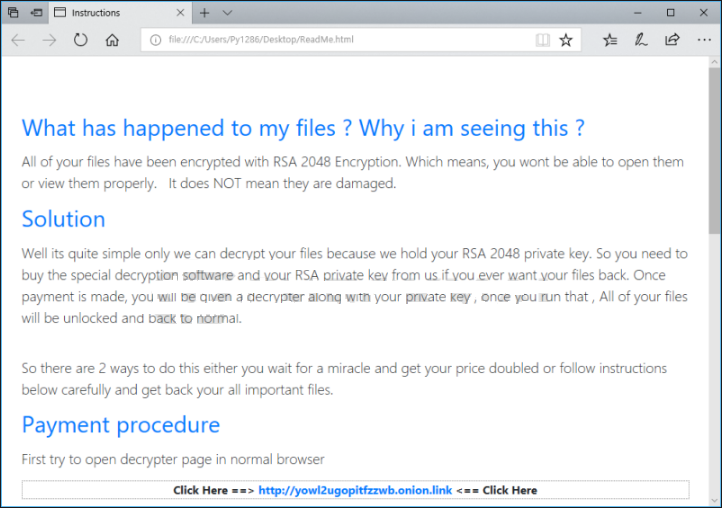Open a new tab with plus button

point(204,13)
